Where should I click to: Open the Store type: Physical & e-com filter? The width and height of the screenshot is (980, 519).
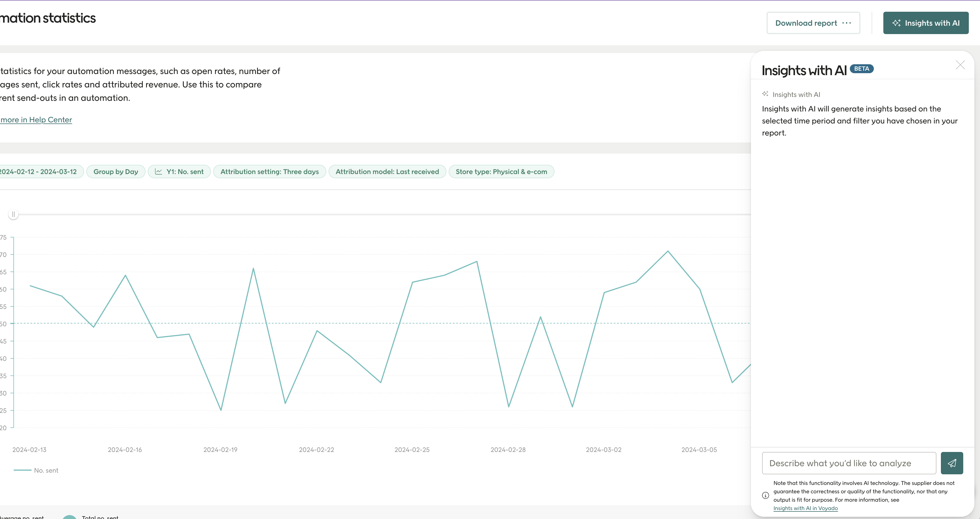coord(501,171)
